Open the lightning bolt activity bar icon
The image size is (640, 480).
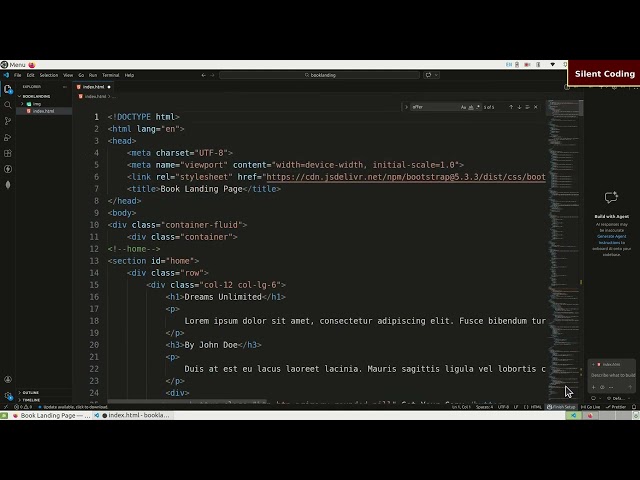[8, 169]
